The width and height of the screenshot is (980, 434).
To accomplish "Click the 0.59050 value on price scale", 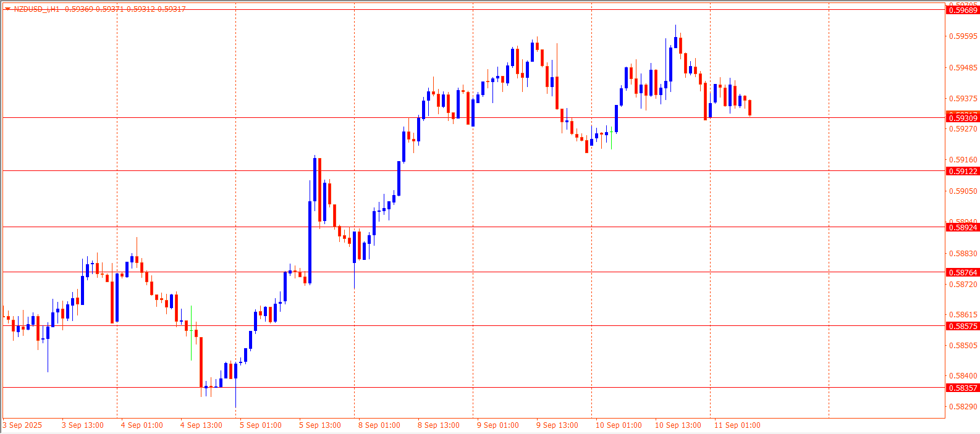I will click(x=963, y=191).
